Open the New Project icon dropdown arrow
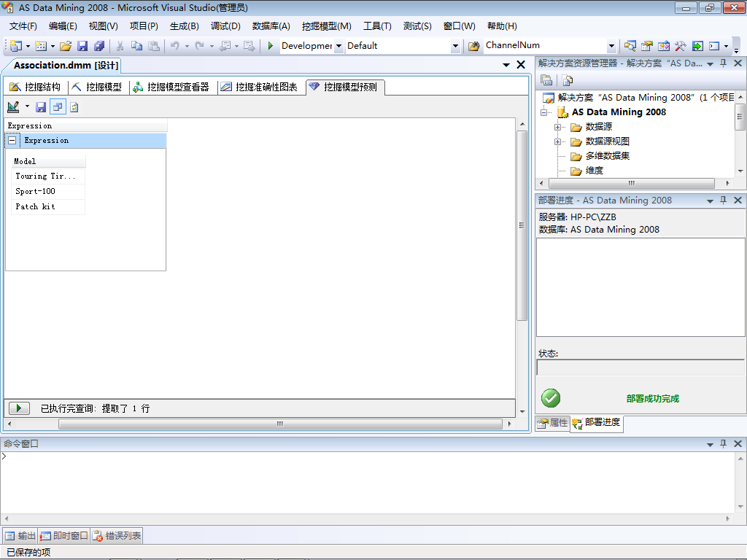The width and height of the screenshot is (747, 560). pyautogui.click(x=28, y=46)
